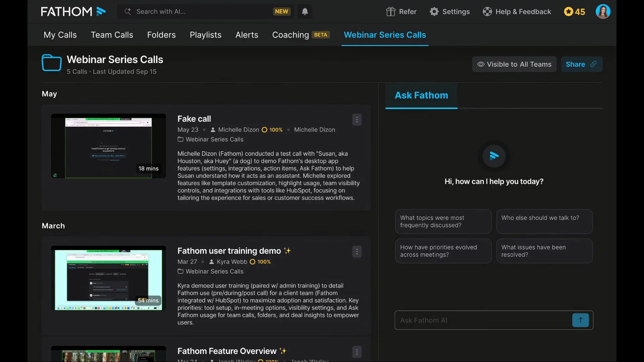Toggle Visible to All Teams visibility

coord(514,64)
